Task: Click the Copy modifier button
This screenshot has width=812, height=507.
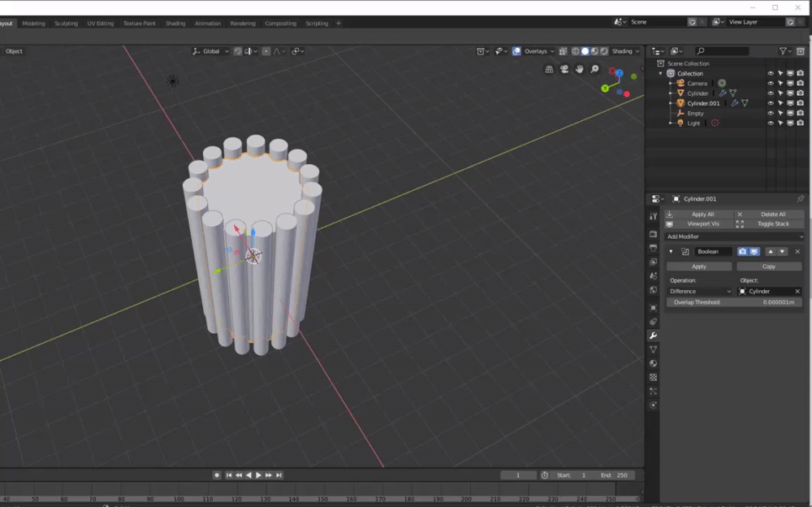Action: tap(768, 266)
